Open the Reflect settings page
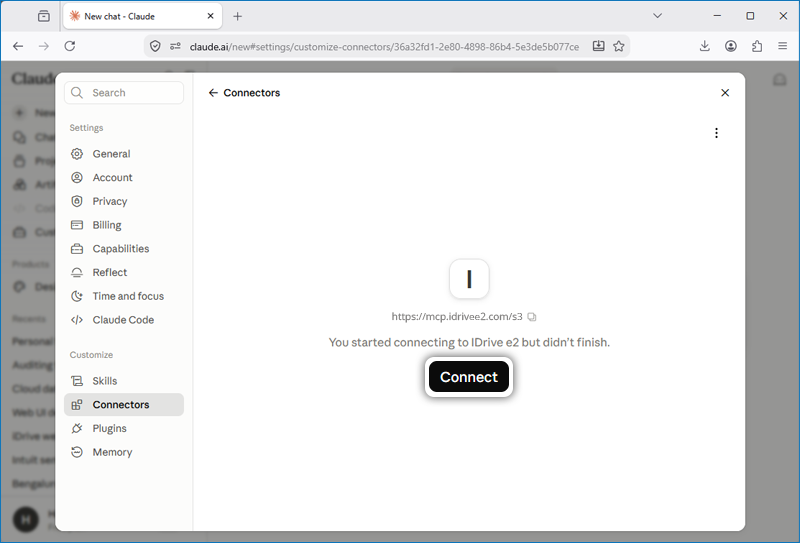800x543 pixels. tap(123, 273)
